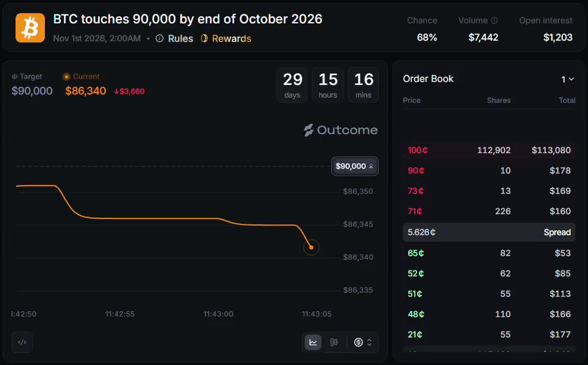Click the Target crosshair icon
This screenshot has width=588, height=365.
coord(14,77)
